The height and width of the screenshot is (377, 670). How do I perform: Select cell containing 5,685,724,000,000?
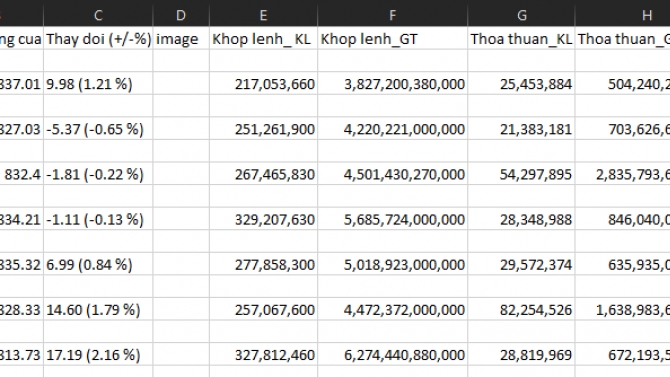coord(393,219)
